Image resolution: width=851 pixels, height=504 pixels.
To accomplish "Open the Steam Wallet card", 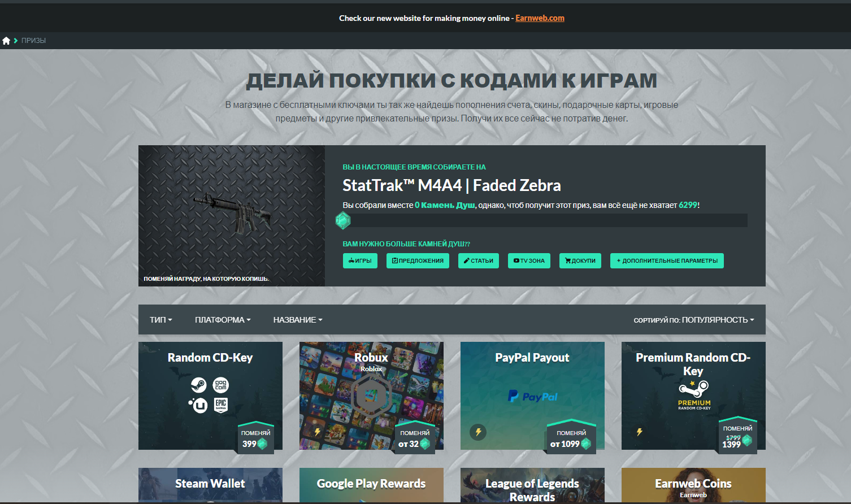I will [x=210, y=485].
